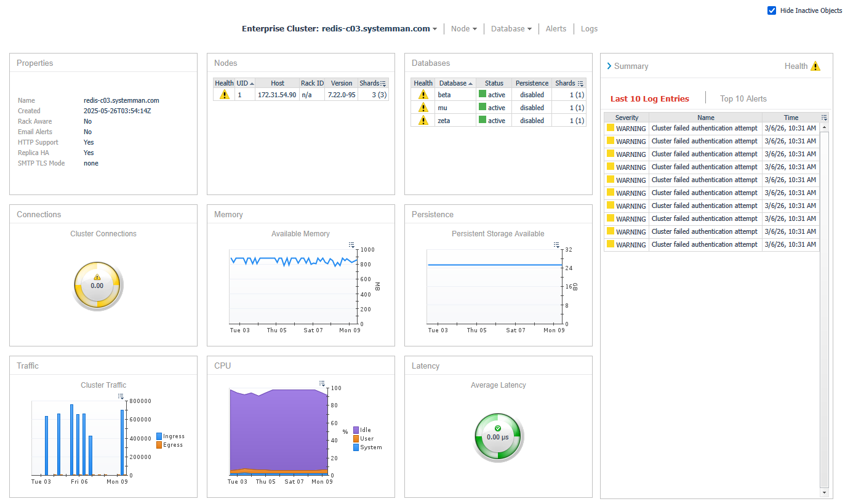The height and width of the screenshot is (504, 845).
Task: Click the warning icon inside connections gauge
Action: (x=97, y=278)
